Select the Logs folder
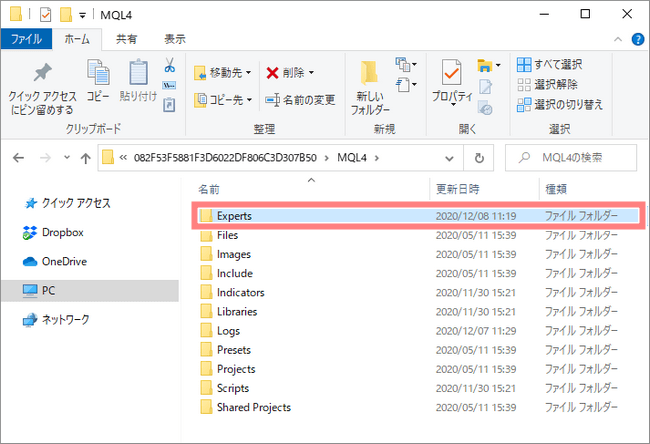 418,331
